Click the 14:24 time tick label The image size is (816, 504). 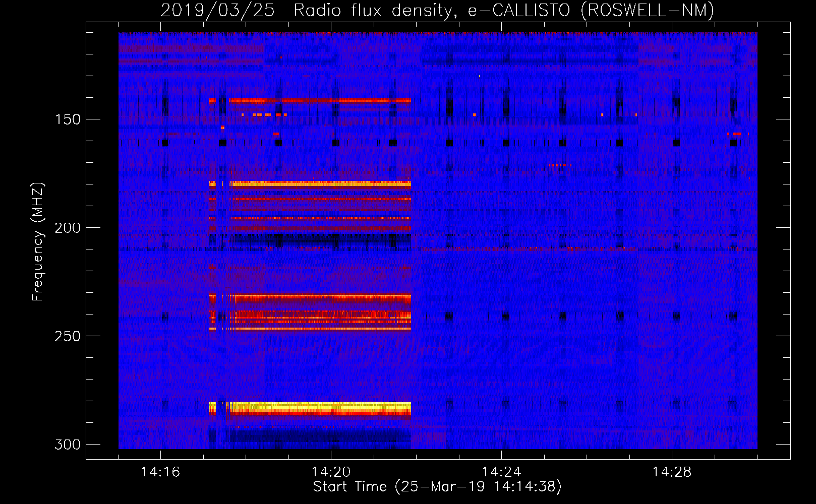(x=501, y=472)
